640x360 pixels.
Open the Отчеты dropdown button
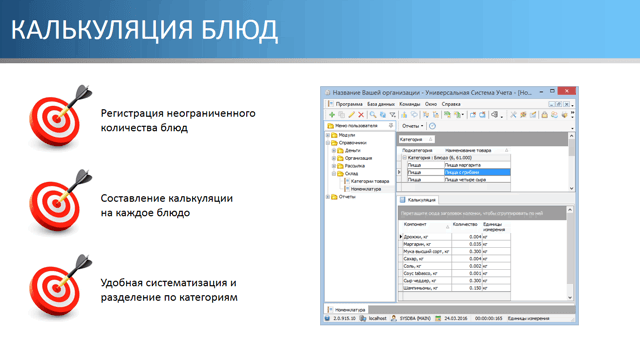click(x=413, y=126)
